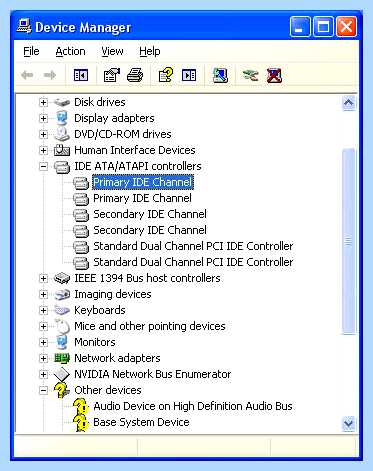This screenshot has width=373, height=471.
Task: Open the File menu
Action: click(x=31, y=51)
